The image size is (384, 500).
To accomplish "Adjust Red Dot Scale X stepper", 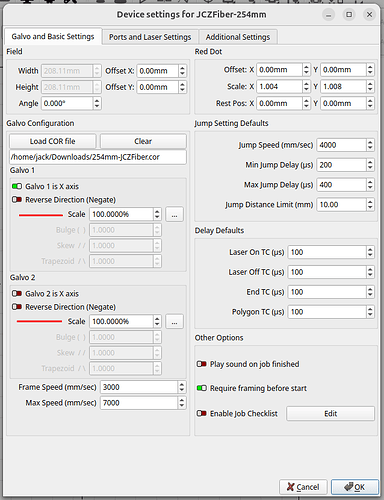I will (306, 87).
